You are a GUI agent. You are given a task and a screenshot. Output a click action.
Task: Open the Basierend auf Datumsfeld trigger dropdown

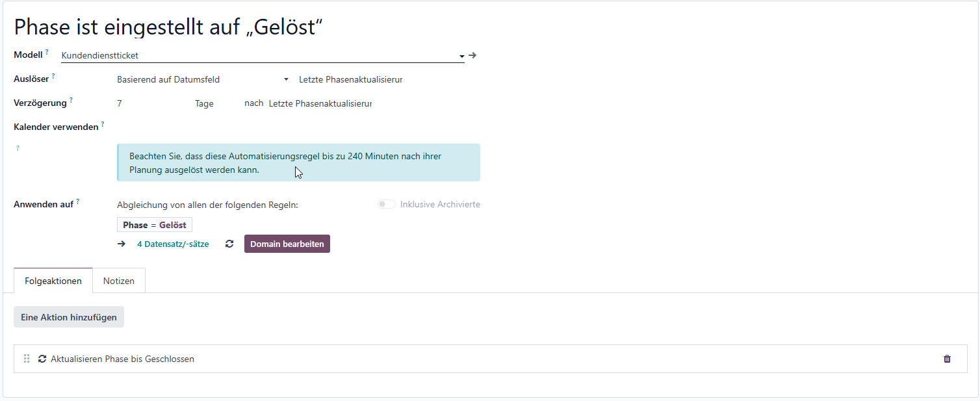203,80
